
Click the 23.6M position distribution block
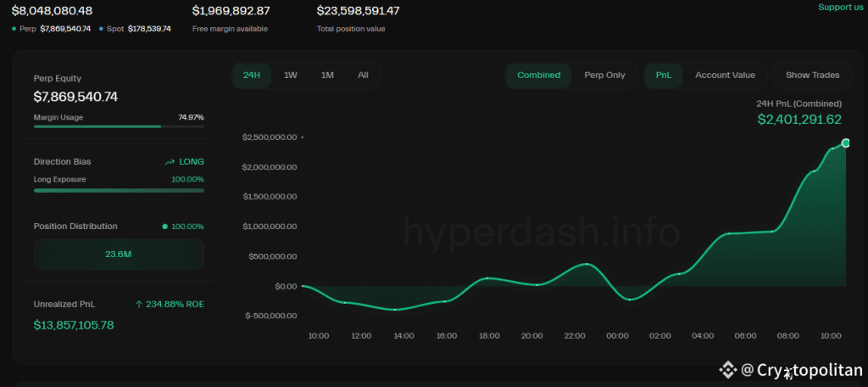click(x=119, y=254)
